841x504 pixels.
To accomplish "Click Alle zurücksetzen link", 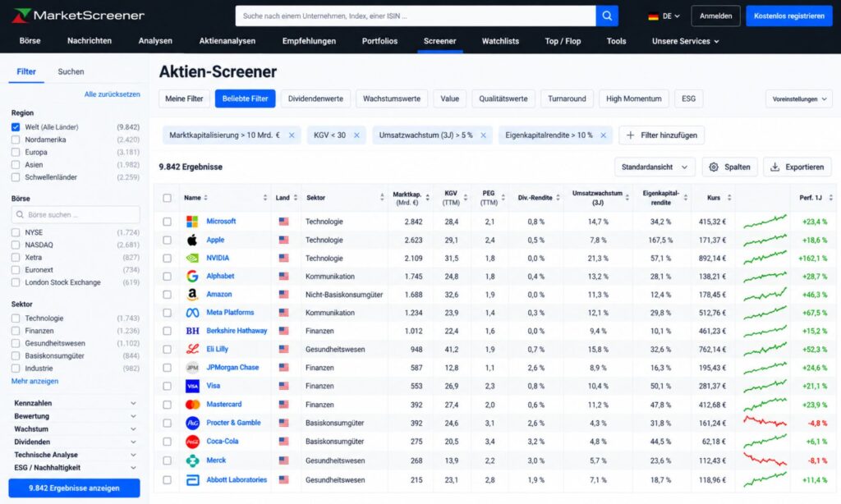I will tap(112, 94).
